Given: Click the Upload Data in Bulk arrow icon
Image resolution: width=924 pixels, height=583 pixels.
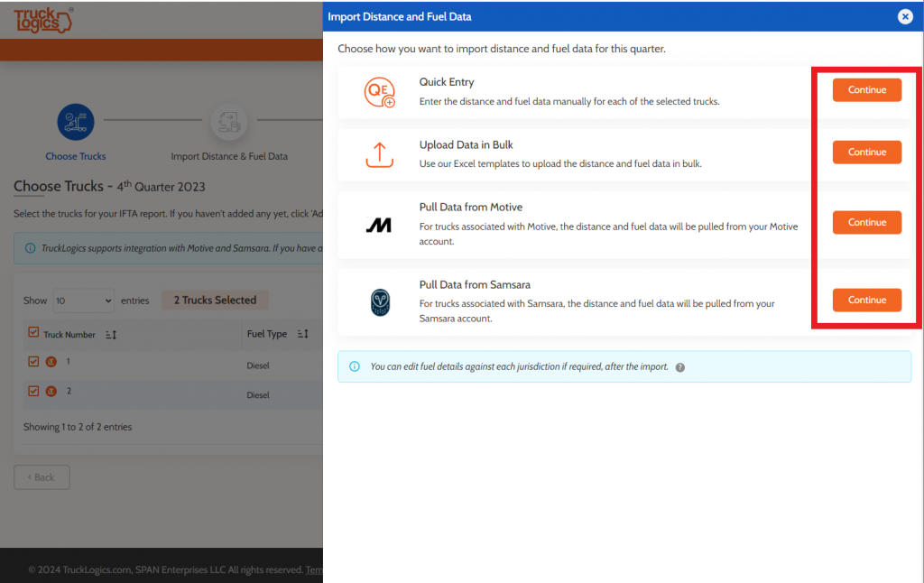Looking at the screenshot, I should click(x=380, y=155).
